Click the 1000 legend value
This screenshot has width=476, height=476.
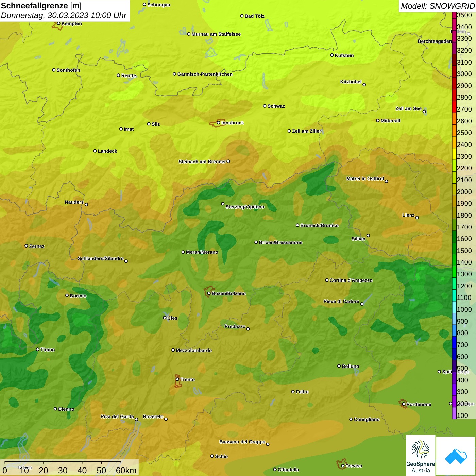pyautogui.click(x=464, y=309)
